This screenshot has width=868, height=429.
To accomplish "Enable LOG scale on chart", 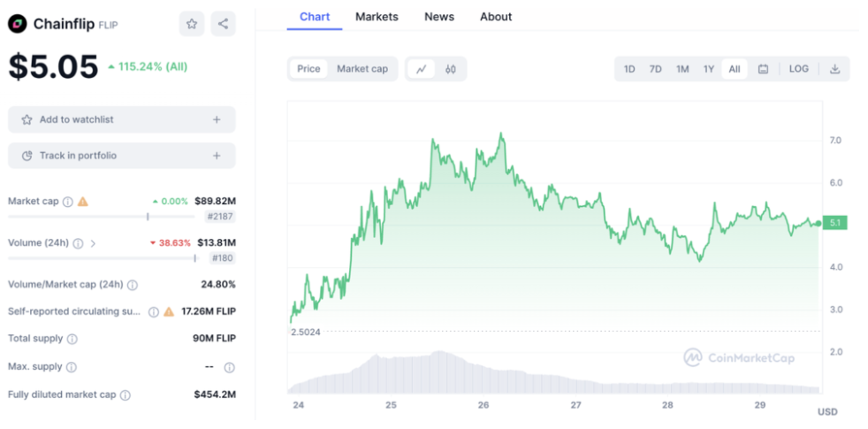I will point(798,69).
